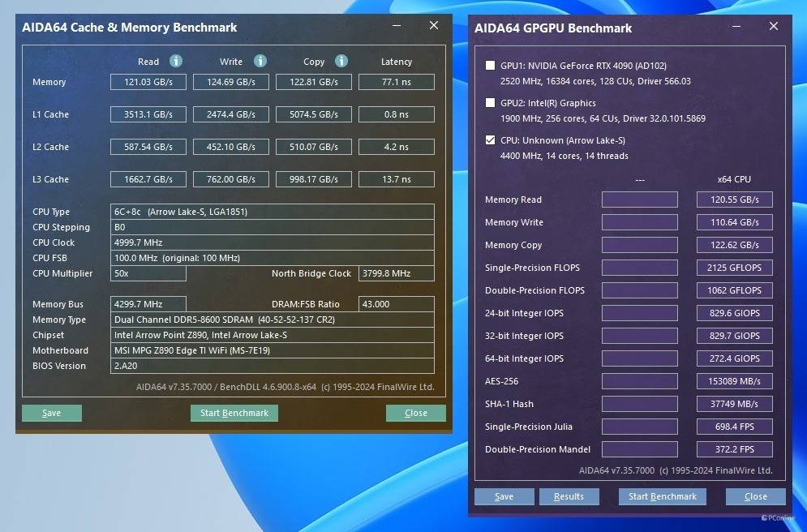Enable the GPU1 NVIDIA GeForce RTX 4090 checkbox

[490, 66]
